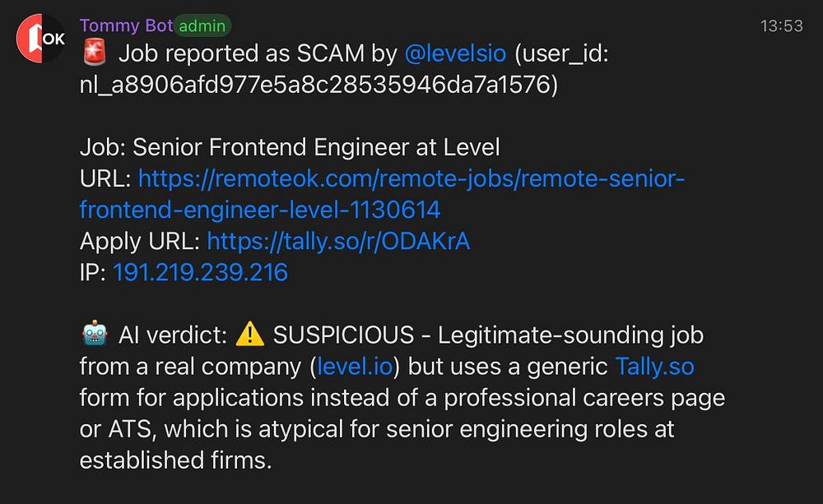This screenshot has height=504, width=823.
Task: Open the level.io company link
Action: (x=355, y=366)
